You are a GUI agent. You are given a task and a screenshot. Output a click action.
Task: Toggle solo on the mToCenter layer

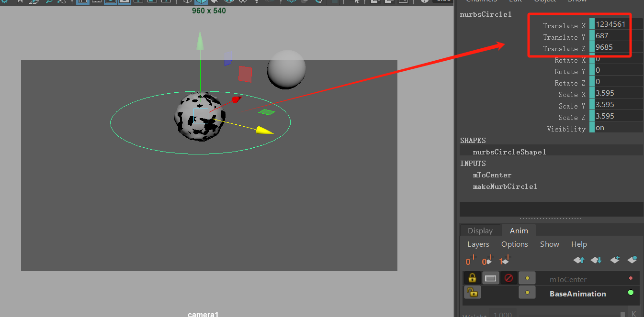pyautogui.click(x=490, y=278)
